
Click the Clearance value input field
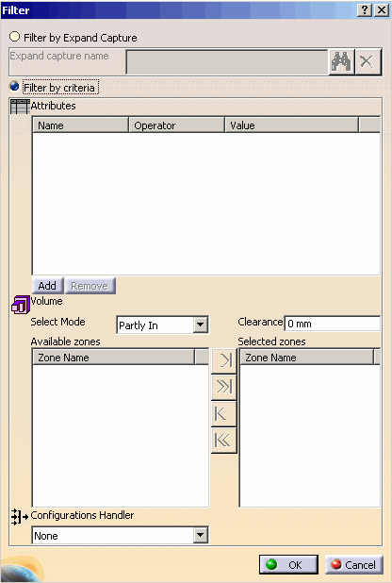coord(333,324)
